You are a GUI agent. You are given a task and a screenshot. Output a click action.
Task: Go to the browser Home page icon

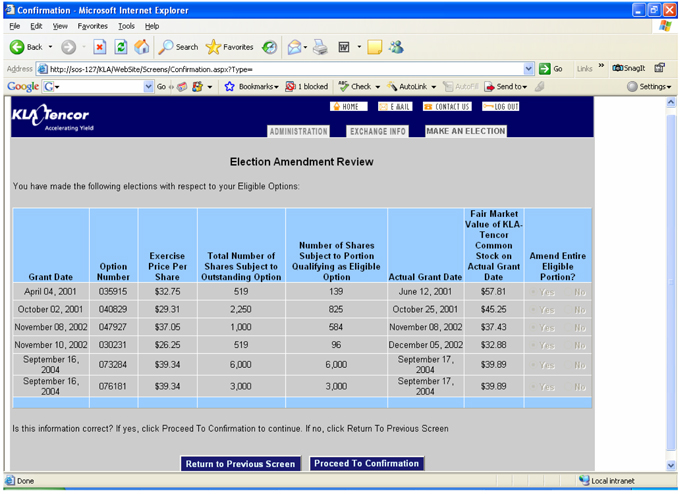click(x=142, y=47)
